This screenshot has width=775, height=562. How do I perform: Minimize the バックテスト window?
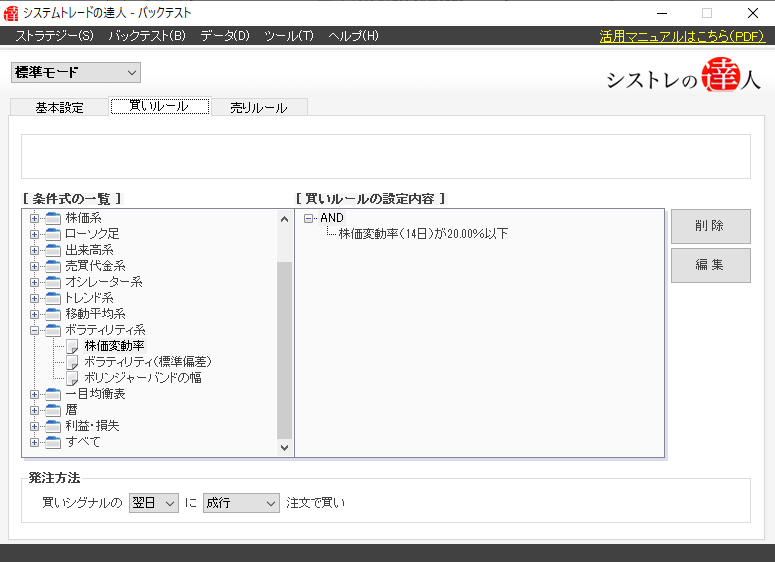(662, 13)
